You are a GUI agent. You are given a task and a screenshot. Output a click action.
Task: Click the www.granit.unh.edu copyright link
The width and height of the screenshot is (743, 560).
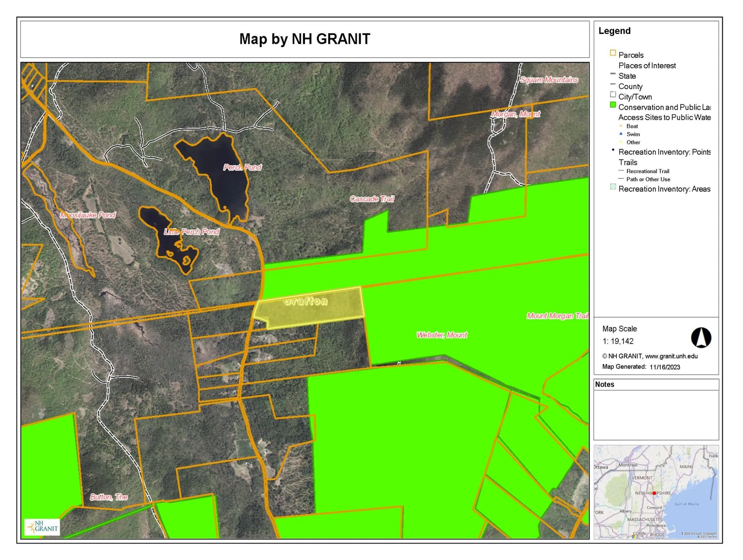671,356
